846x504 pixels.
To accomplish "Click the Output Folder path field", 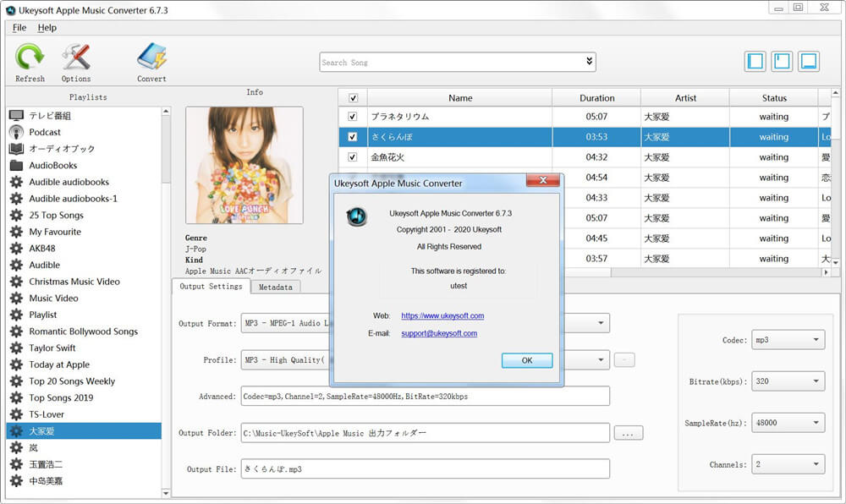I will point(426,433).
